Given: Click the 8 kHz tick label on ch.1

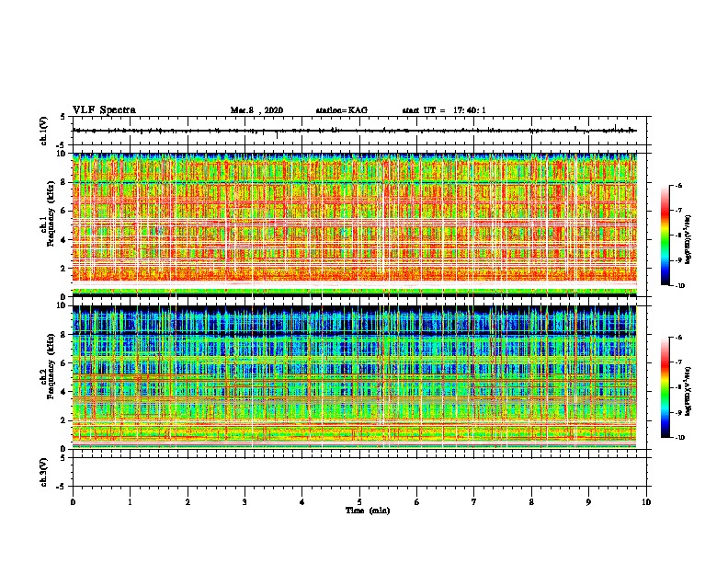Looking at the screenshot, I should point(63,182).
